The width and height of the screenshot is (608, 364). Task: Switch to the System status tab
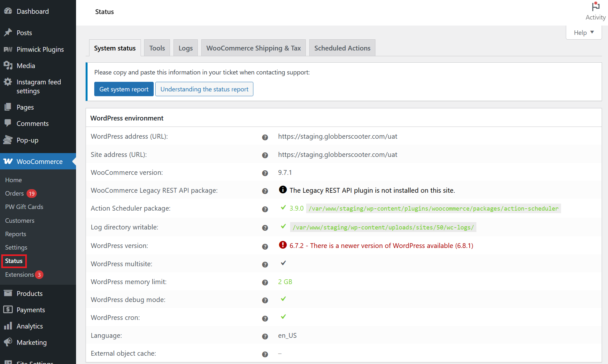click(x=115, y=48)
